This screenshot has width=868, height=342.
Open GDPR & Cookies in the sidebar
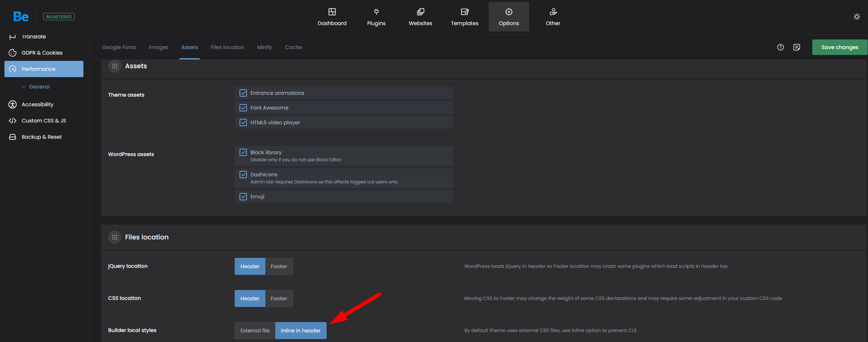tap(44, 53)
